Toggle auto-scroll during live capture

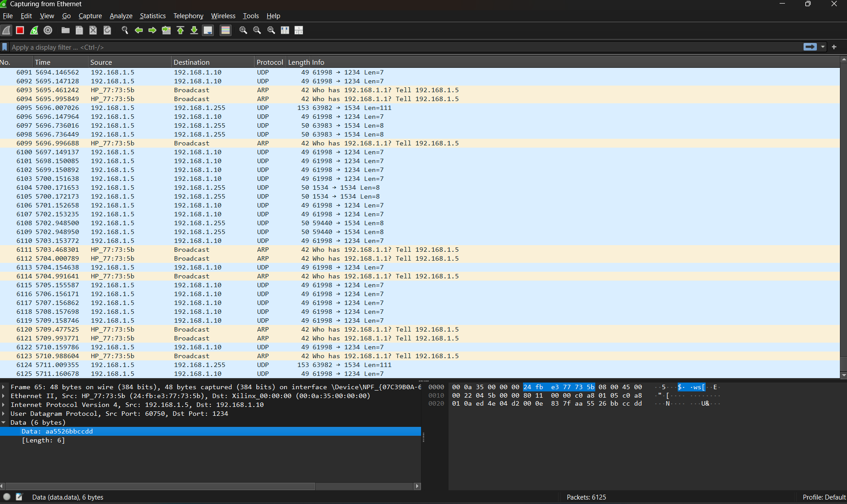click(208, 30)
